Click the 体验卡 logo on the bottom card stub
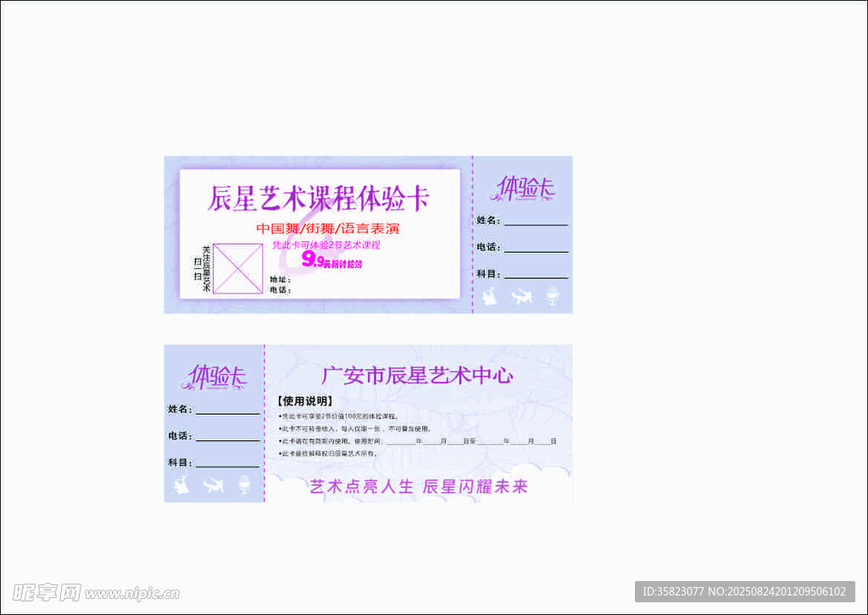 (x=216, y=377)
